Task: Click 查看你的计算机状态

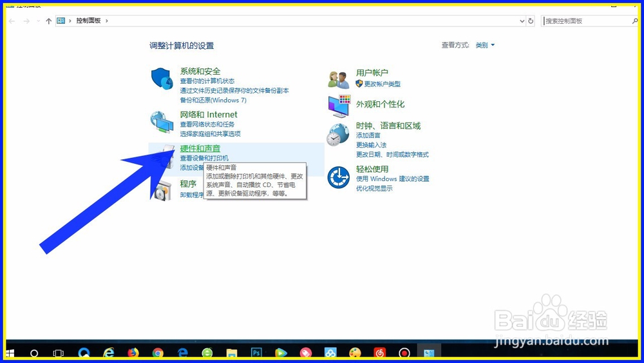Action: tap(207, 81)
